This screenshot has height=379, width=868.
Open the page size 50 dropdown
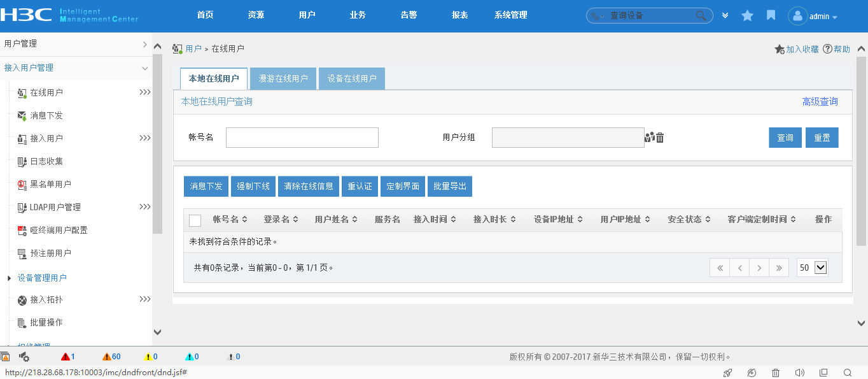coord(813,268)
